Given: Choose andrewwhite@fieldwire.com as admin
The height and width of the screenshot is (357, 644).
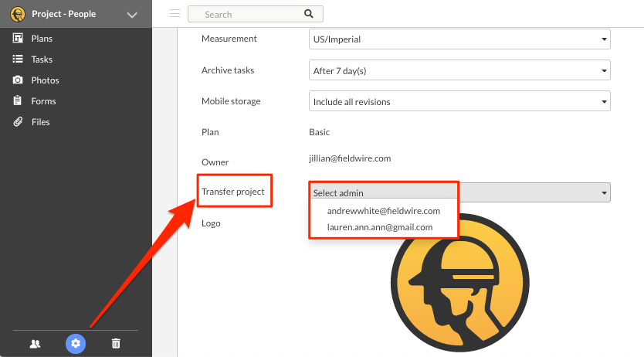Looking at the screenshot, I should (384, 211).
